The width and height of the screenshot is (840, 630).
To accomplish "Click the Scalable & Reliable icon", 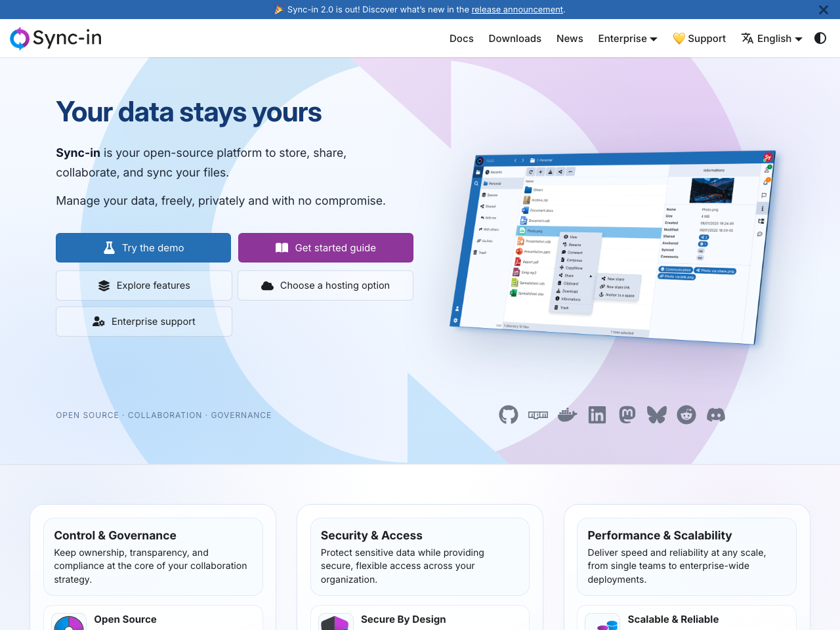I will click(x=602, y=622).
